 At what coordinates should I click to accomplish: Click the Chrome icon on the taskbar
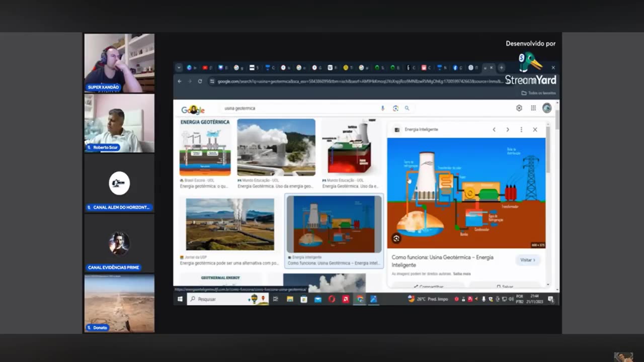[360, 299]
